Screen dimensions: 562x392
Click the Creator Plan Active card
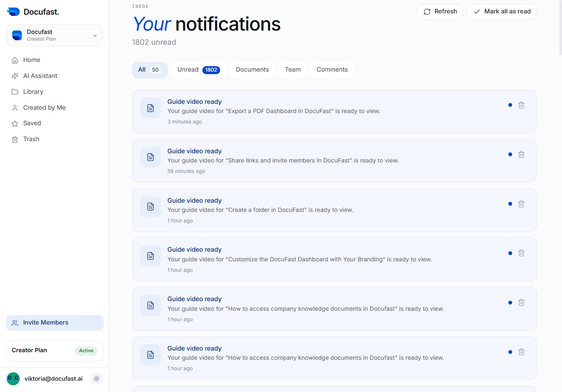54,351
